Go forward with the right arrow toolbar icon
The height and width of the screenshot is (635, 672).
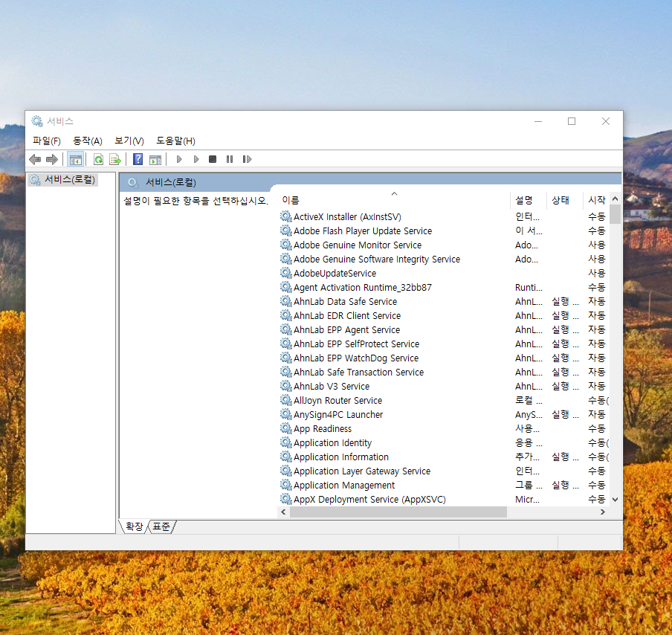coord(52,160)
